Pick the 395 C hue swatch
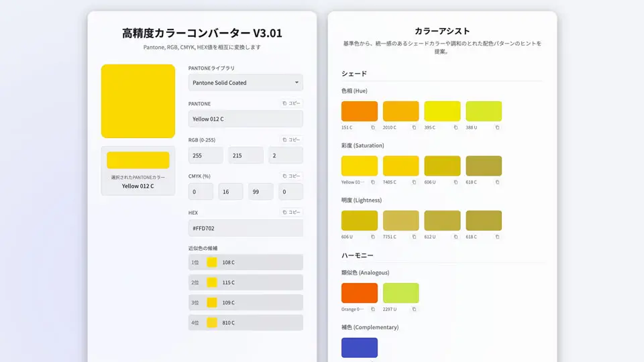Viewport: 644px width, 362px height. 442,111
